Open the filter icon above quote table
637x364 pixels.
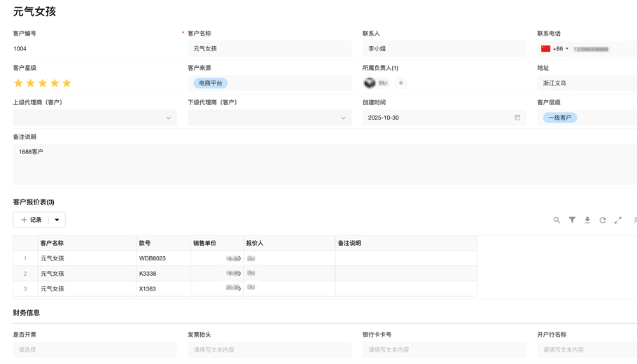pos(572,220)
